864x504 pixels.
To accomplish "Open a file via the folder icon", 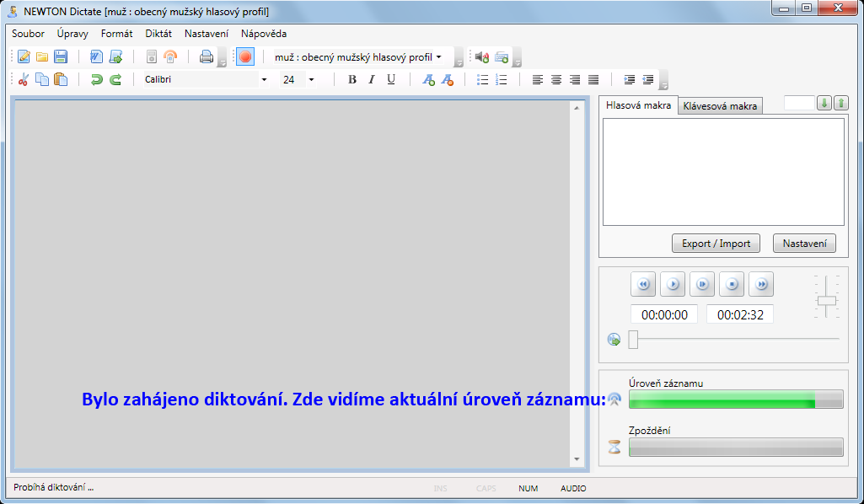I will [x=42, y=56].
